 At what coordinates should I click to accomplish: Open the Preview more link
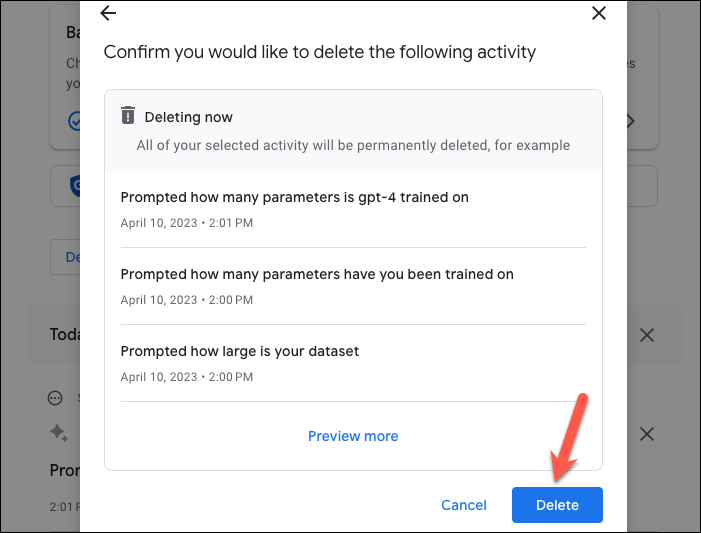point(353,436)
